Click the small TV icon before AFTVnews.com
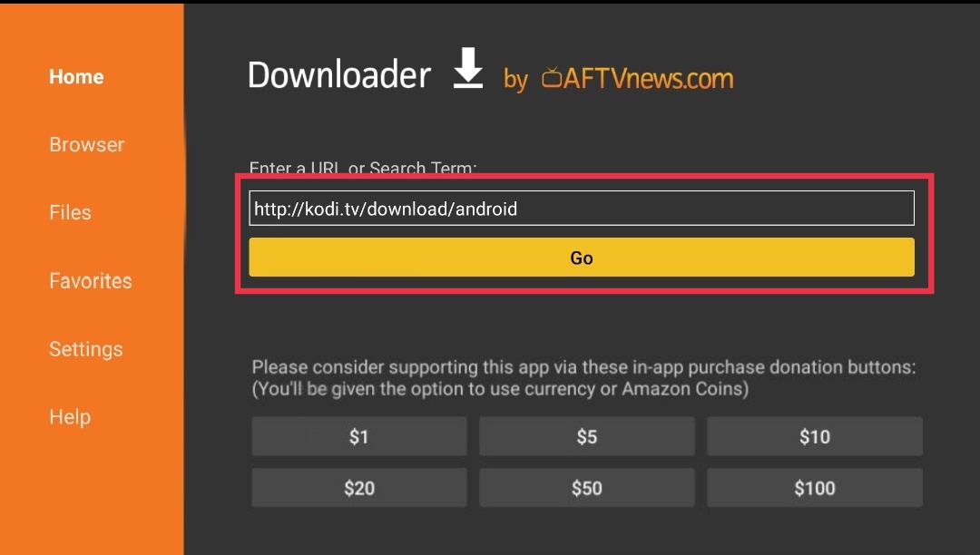The image size is (980, 555). (x=552, y=77)
